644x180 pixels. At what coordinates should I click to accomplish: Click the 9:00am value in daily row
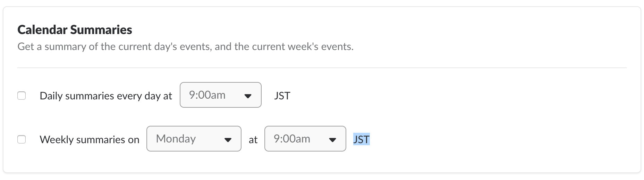click(x=207, y=95)
